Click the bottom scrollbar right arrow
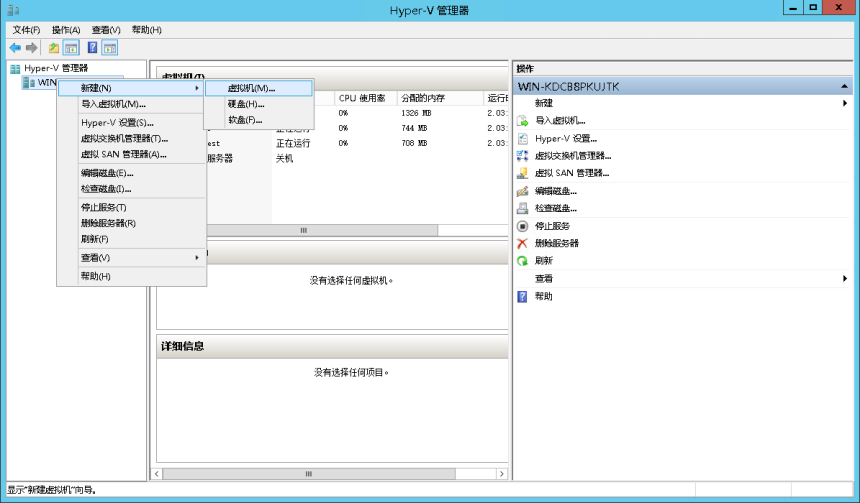Viewport: 860px width, 503px height. [502, 474]
